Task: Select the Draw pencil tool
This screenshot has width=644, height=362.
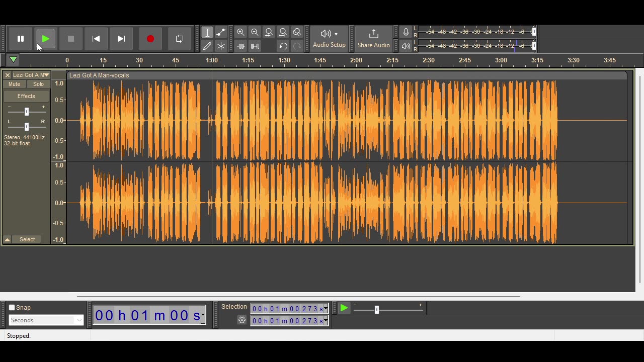Action: click(x=207, y=46)
